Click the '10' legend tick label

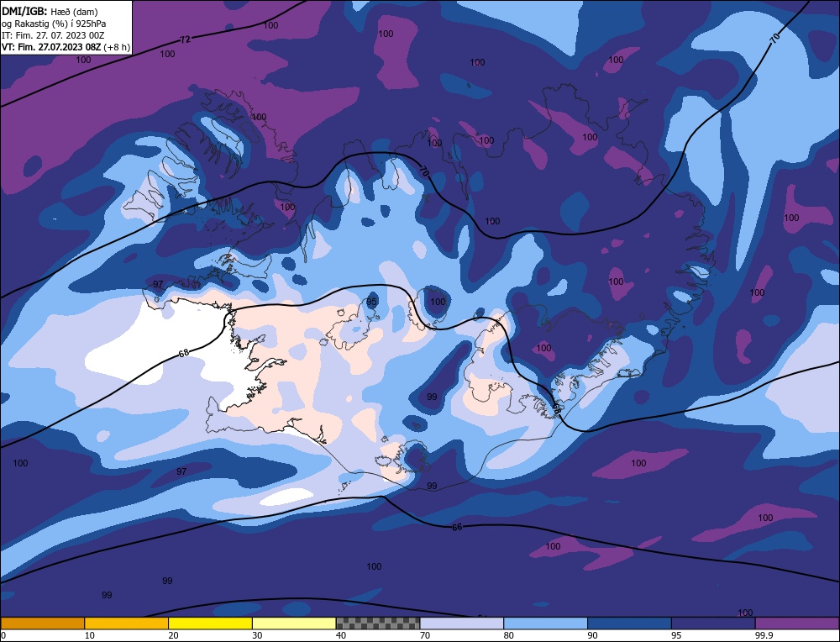pos(90,635)
